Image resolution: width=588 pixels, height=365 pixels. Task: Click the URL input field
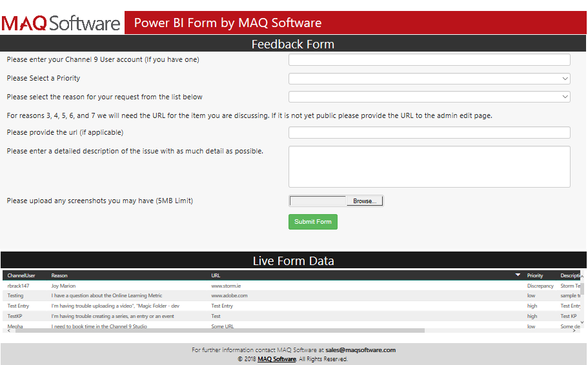pos(429,132)
